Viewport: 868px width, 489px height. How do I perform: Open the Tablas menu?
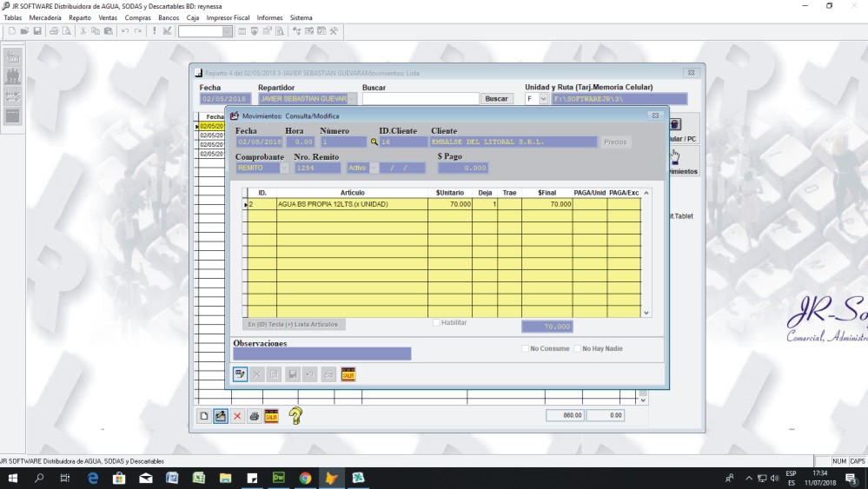pyautogui.click(x=13, y=17)
